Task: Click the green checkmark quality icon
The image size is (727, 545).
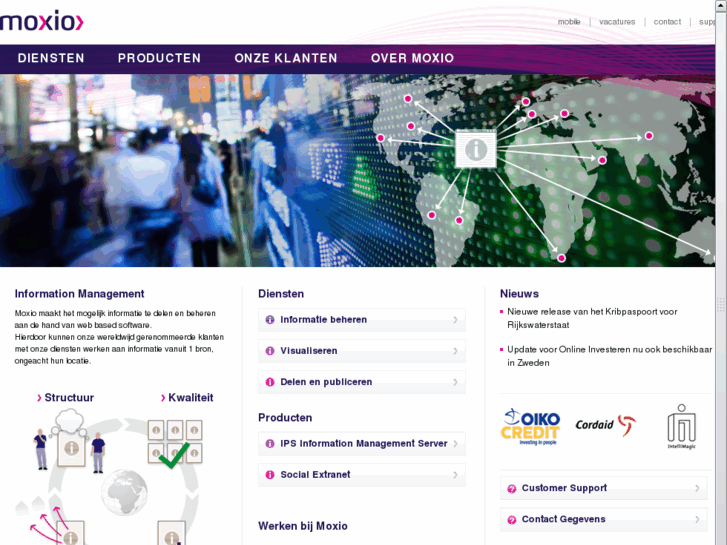Action: (174, 455)
